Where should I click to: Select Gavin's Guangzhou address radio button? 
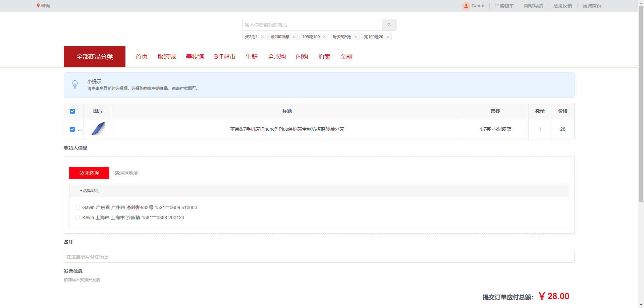(x=77, y=207)
